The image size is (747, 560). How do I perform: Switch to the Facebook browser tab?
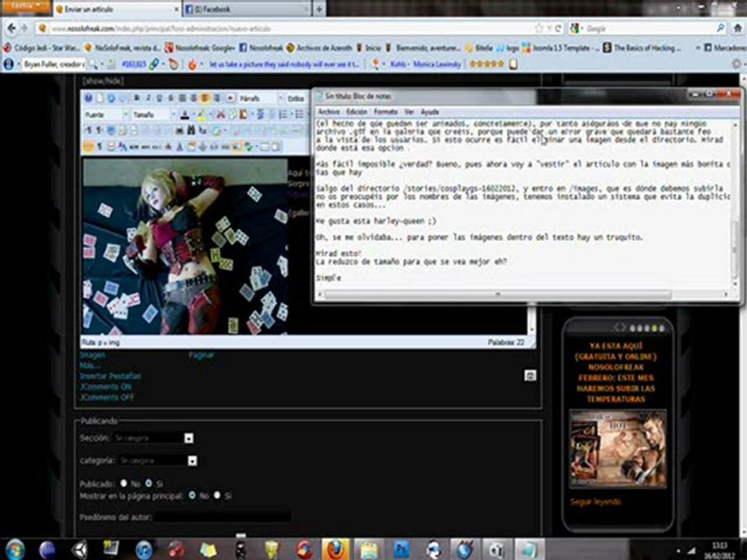(x=247, y=9)
